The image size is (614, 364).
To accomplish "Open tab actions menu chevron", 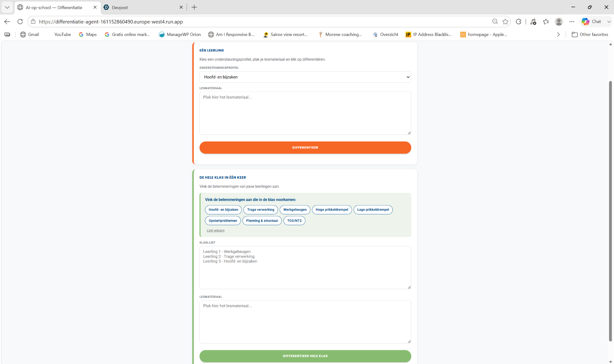I will click(7, 7).
